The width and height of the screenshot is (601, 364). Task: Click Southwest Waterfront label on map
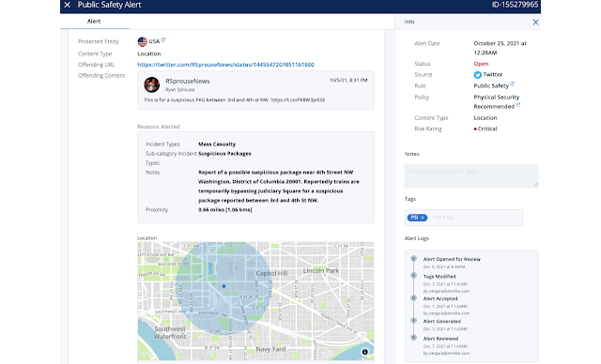point(170,333)
